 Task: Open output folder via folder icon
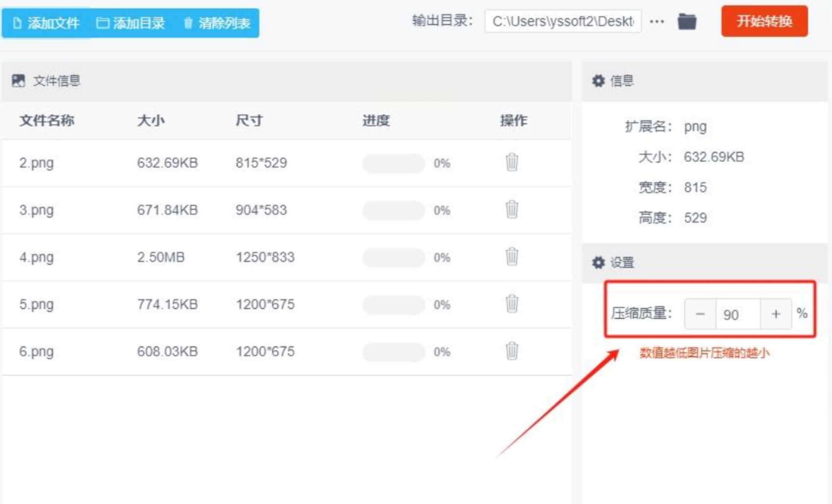(x=687, y=22)
